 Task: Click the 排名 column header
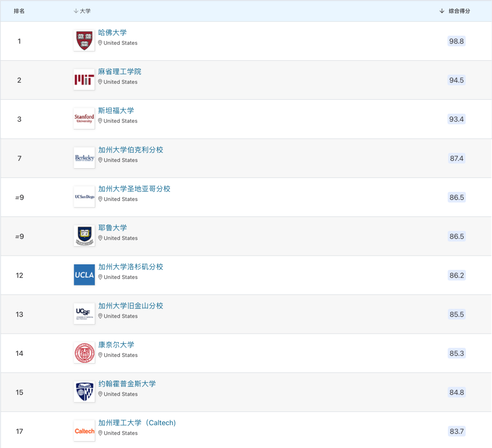pos(19,11)
